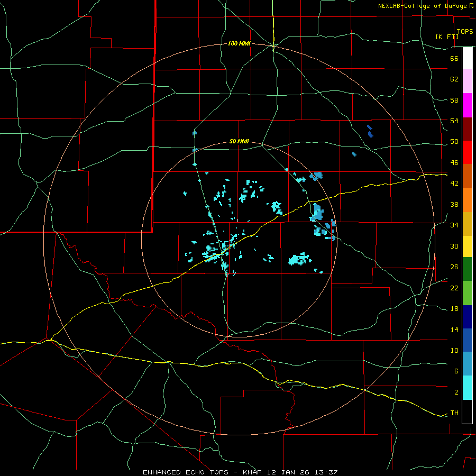
Task: Click the dark red (maroon) scale swatch
Action: click(x=467, y=129)
